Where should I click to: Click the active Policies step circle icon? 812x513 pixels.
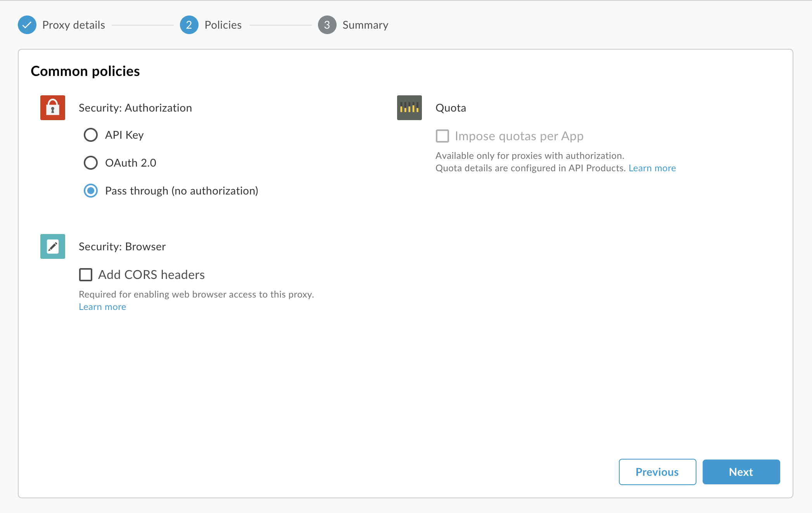pyautogui.click(x=187, y=24)
